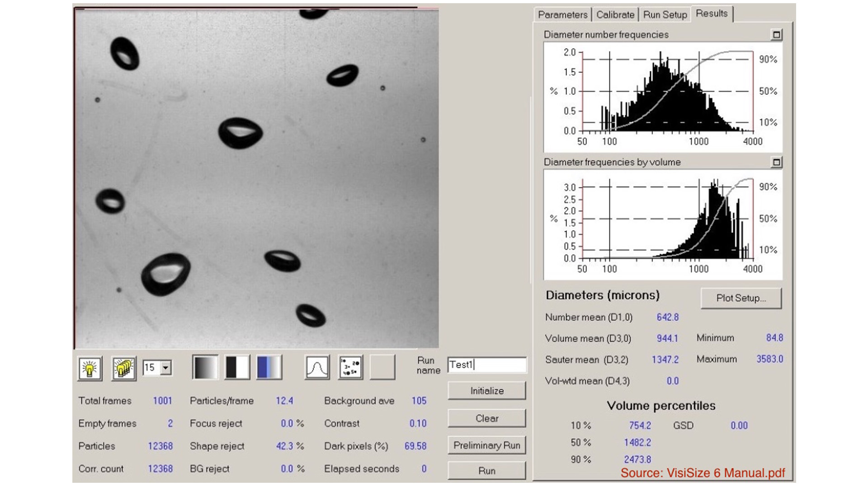Maximize the Diameter frequencies by volume plot
The image size is (868, 486).
(776, 162)
